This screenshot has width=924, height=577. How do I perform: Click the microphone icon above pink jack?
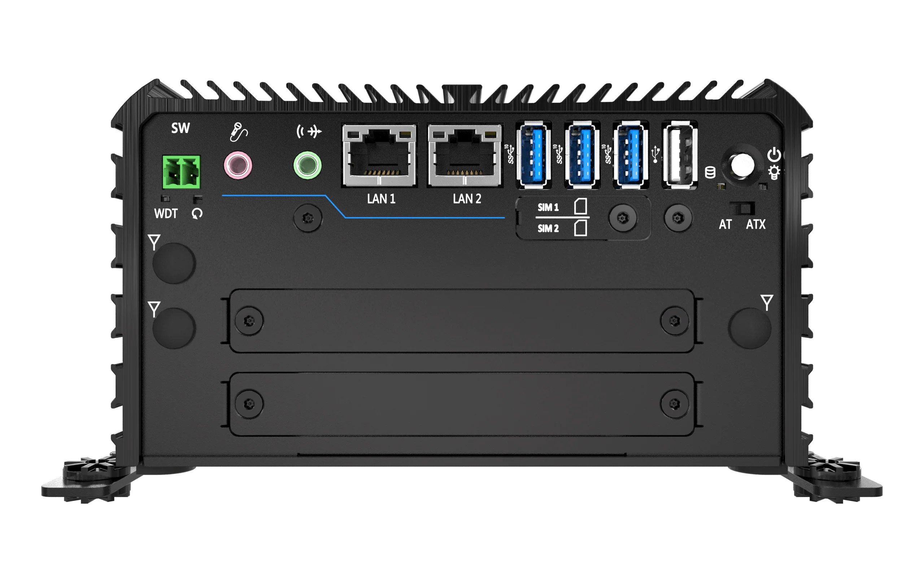tap(239, 132)
